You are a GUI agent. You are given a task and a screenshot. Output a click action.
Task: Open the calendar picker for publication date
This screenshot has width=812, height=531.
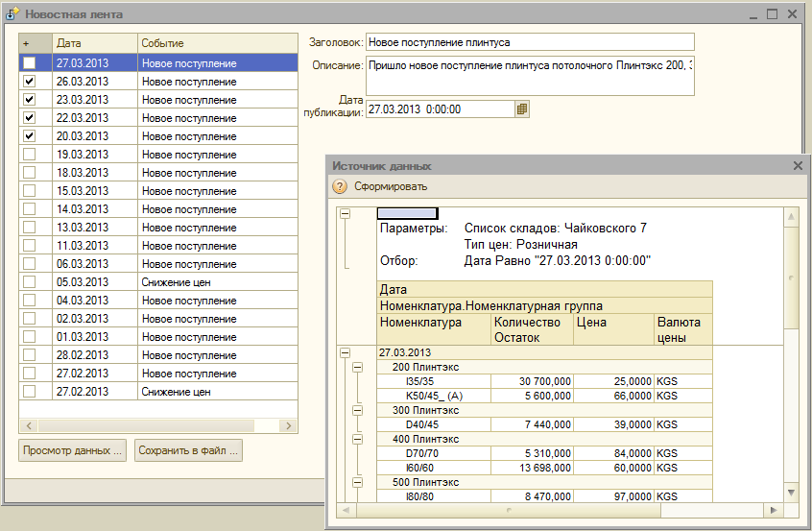coord(522,109)
